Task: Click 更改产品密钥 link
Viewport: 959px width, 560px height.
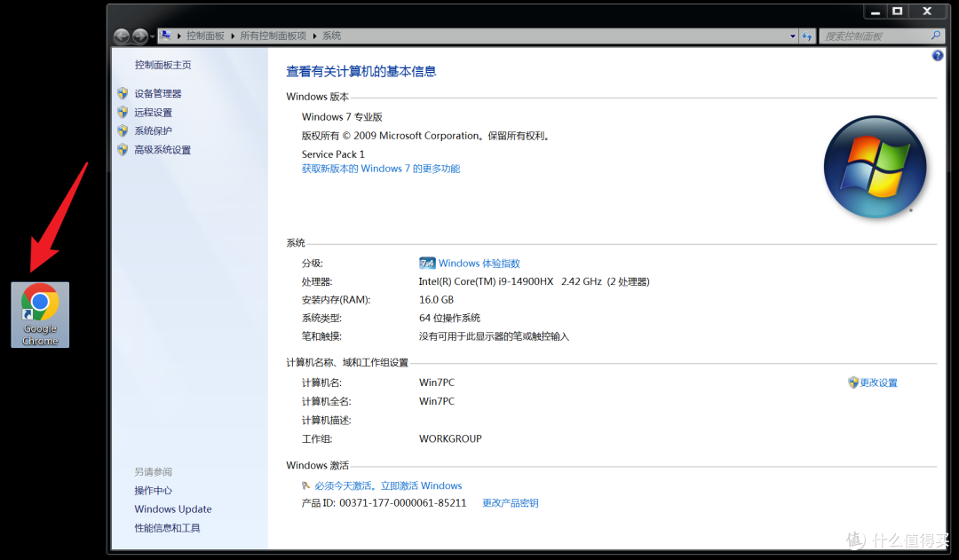Action: [510, 503]
